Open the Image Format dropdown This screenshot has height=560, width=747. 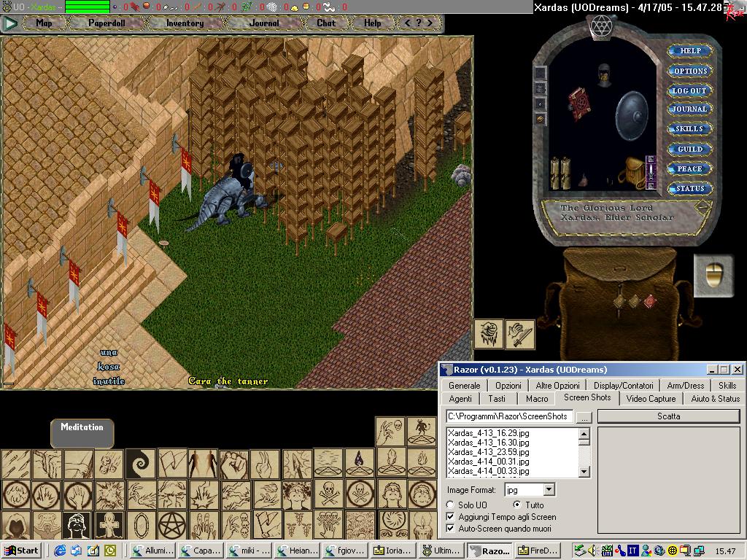point(549,490)
